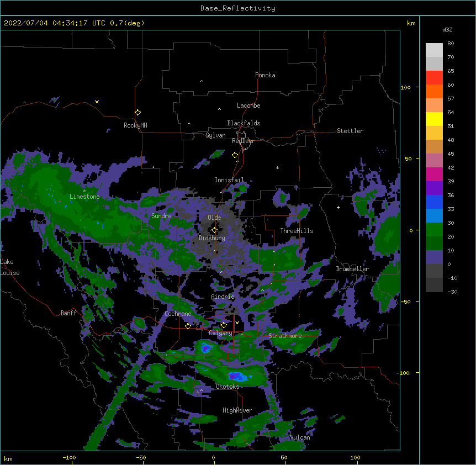Click the Okotoks city label
This screenshot has height=465, width=476.
[228, 387]
